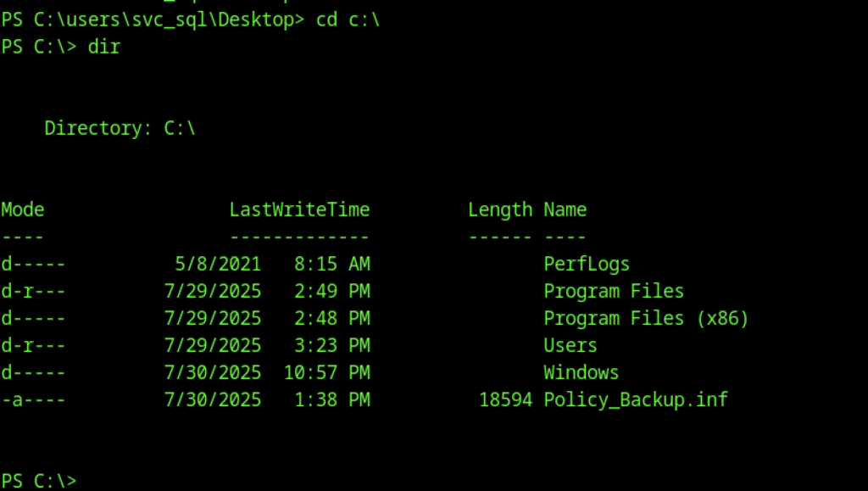The image size is (868, 491).
Task: Click the 18594 file length value
Action: (x=505, y=400)
